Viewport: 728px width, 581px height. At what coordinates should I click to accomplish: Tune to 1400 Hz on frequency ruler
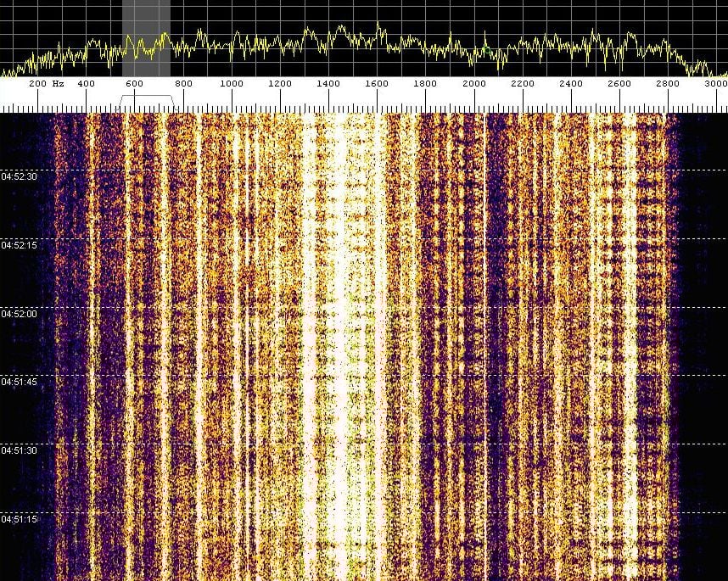328,83
